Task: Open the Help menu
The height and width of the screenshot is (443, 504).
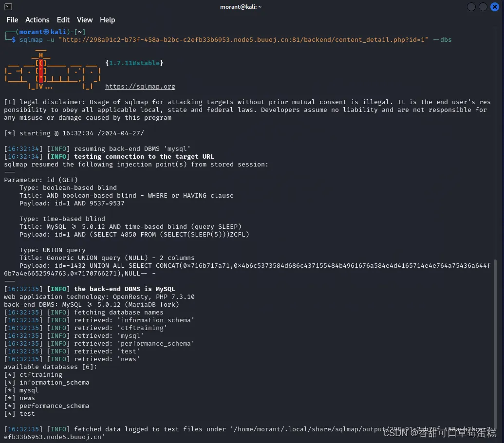Action: (x=107, y=20)
